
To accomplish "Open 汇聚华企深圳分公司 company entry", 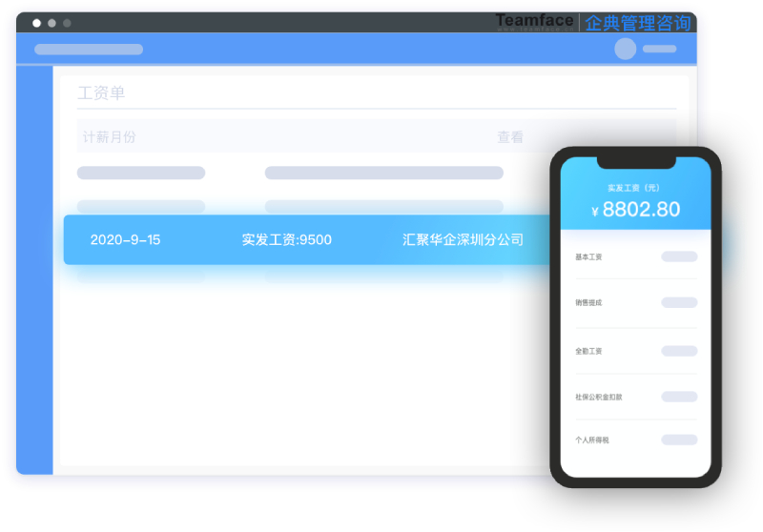I will 464,240.
